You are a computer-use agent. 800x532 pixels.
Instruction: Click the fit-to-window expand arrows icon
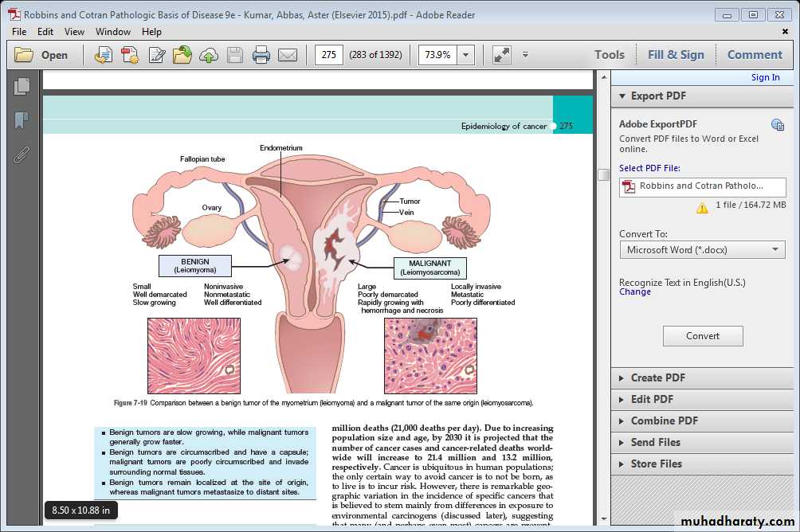(501, 55)
